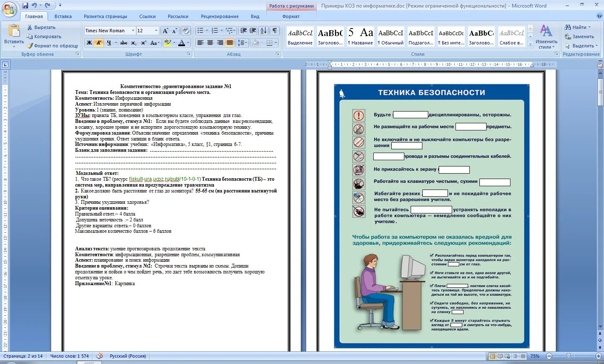Screen dimensions: 604x364
Task: Click the Redo arrow in quick access toolbar
Action: pos(47,5)
